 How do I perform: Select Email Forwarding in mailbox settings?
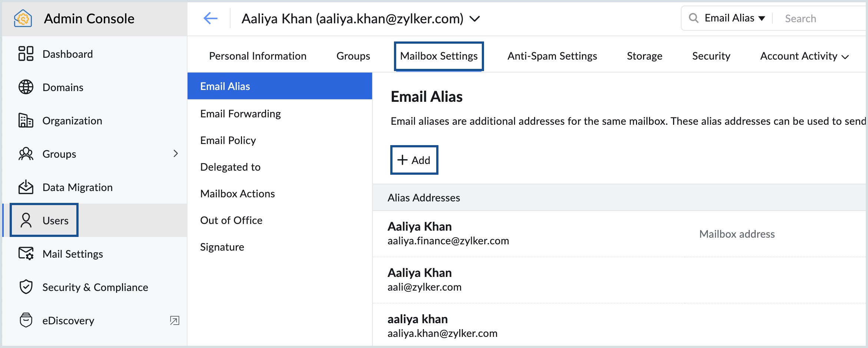(x=241, y=114)
